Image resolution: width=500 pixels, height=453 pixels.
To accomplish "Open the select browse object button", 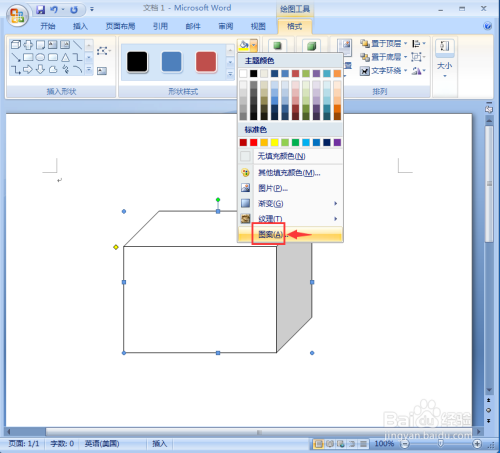I will tap(489, 410).
